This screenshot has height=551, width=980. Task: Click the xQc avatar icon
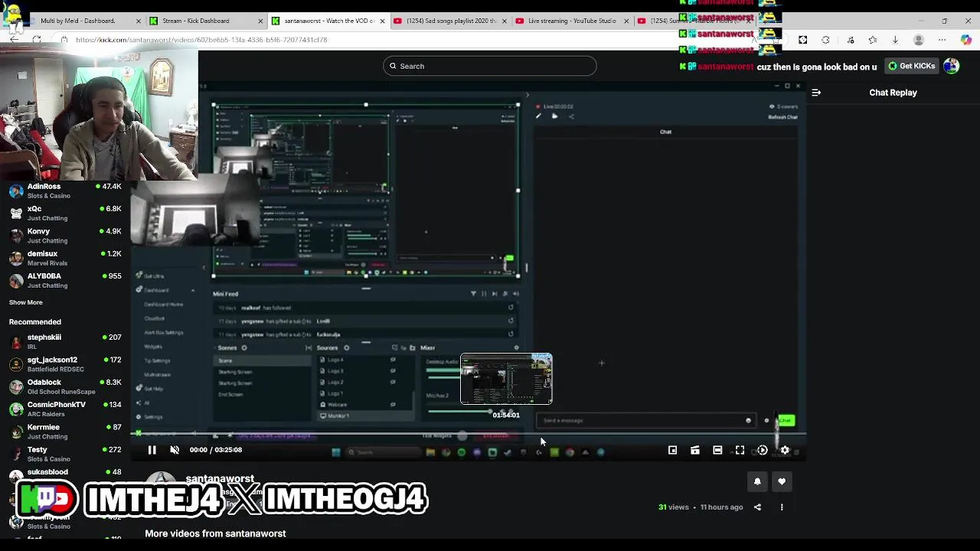tap(16, 214)
